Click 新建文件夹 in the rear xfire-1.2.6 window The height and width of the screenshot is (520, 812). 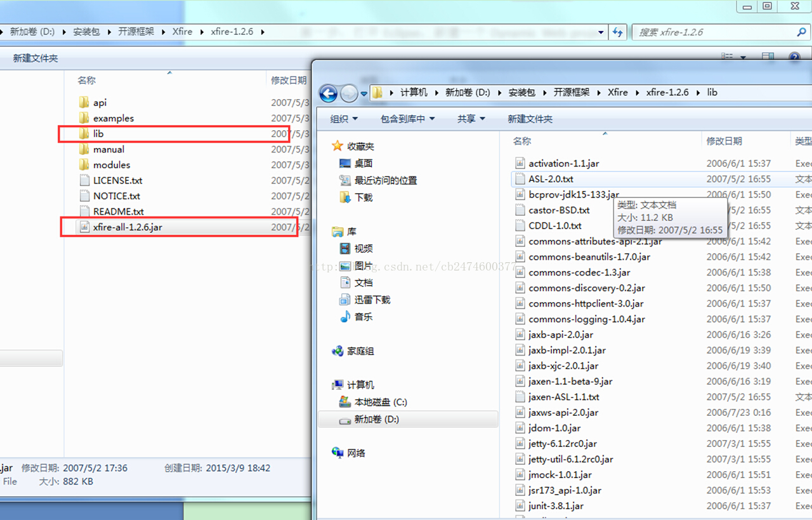[36, 58]
